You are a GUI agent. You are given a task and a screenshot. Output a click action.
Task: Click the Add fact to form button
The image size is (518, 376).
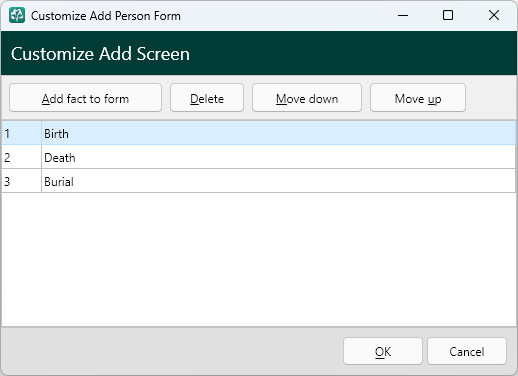(x=85, y=98)
